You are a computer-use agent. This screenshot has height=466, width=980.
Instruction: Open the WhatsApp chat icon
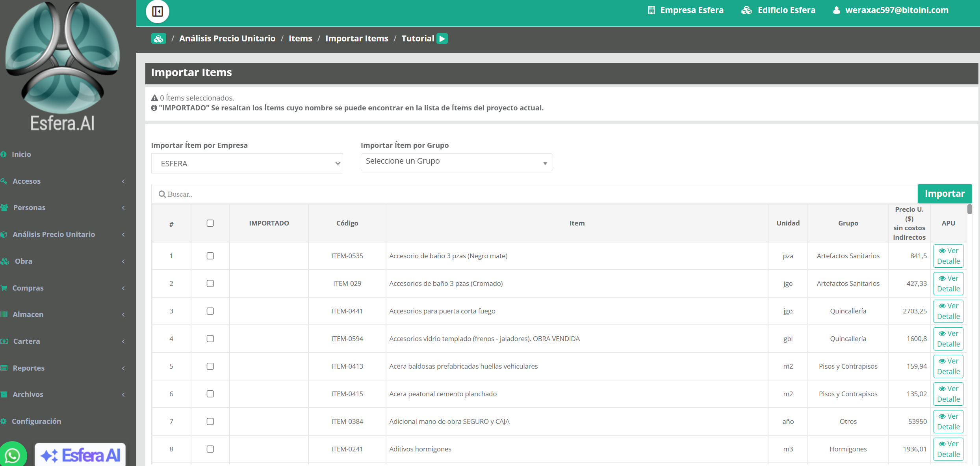coord(13,455)
